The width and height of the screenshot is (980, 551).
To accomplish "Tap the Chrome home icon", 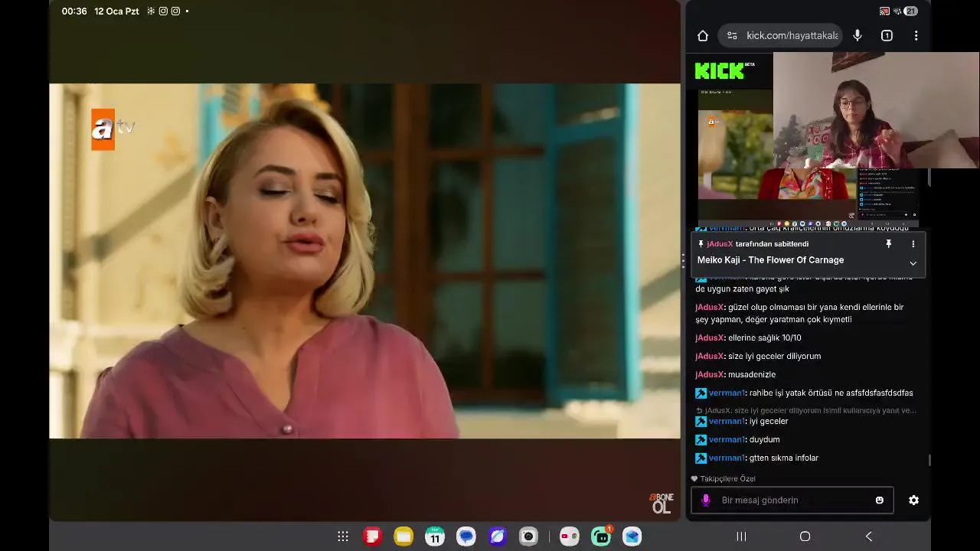I will click(x=703, y=35).
